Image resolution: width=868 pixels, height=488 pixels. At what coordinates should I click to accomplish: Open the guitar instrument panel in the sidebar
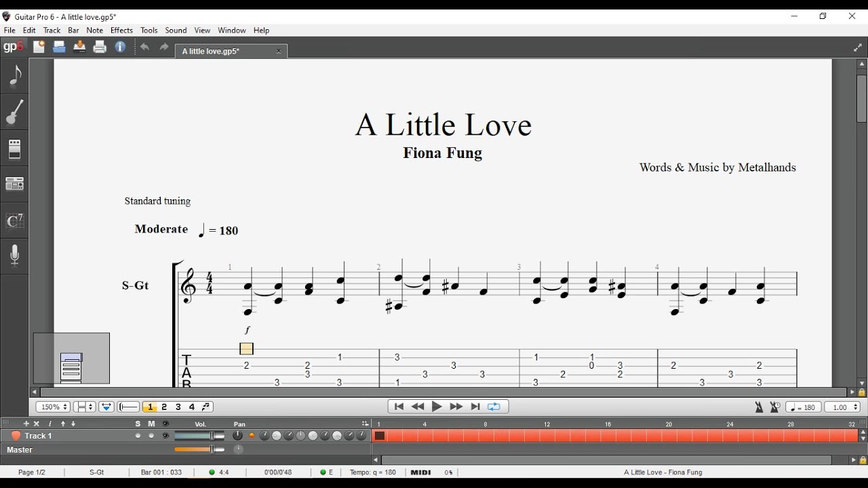click(x=15, y=112)
